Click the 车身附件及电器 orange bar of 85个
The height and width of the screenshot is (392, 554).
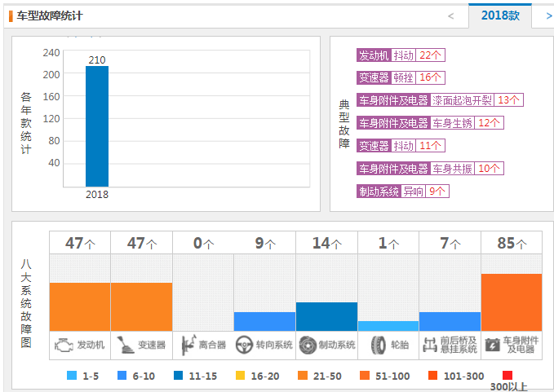coord(512,302)
